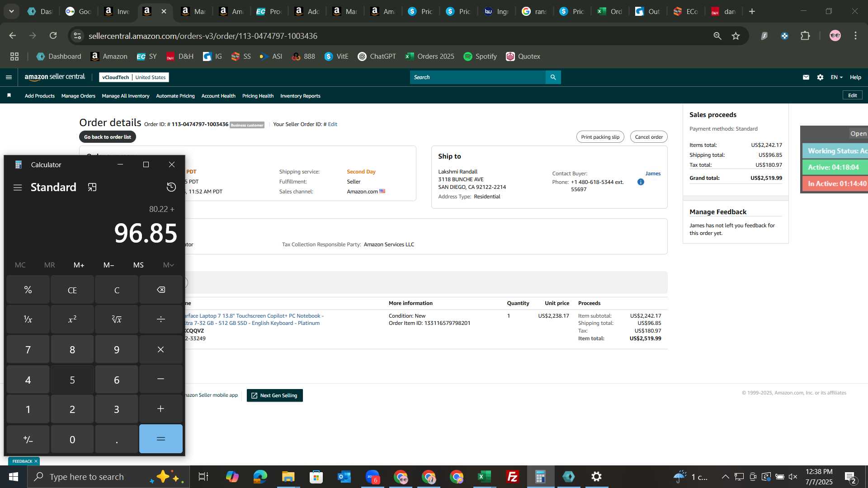
Task: Open vCloudTech United States account switcher
Action: [134, 77]
